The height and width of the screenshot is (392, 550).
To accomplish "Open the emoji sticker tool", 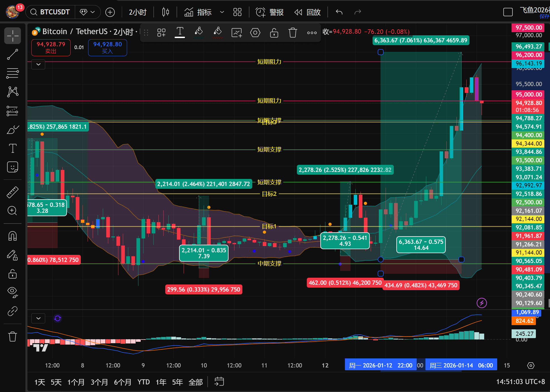I will (x=12, y=167).
